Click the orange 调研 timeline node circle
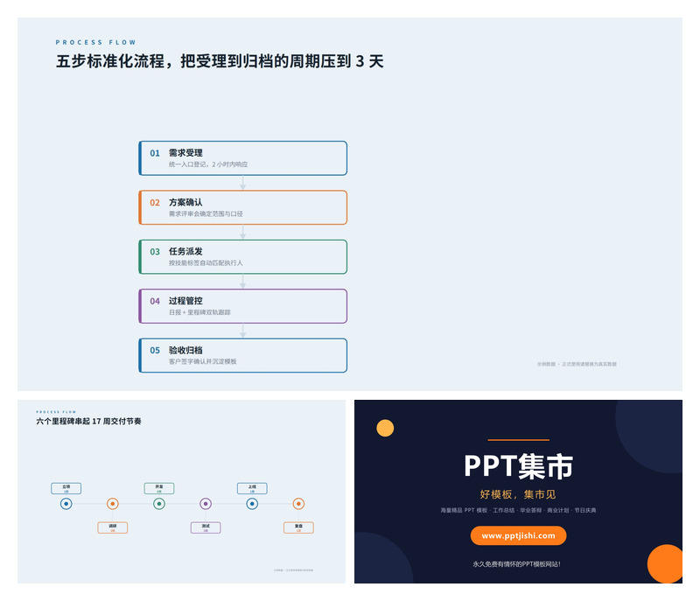Screen dimensions: 700x601 tap(113, 504)
